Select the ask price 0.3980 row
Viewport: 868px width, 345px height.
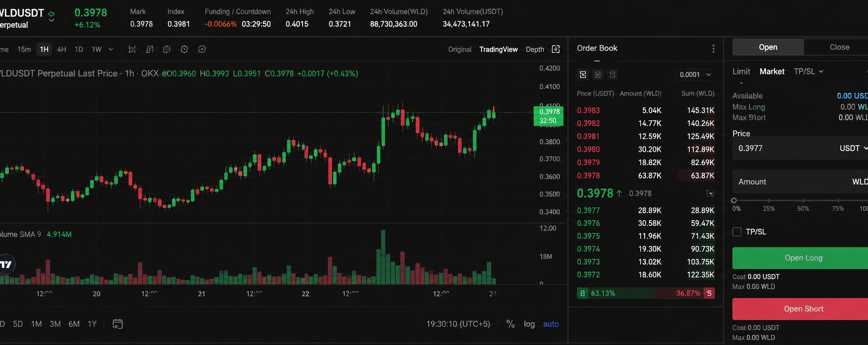(646, 149)
